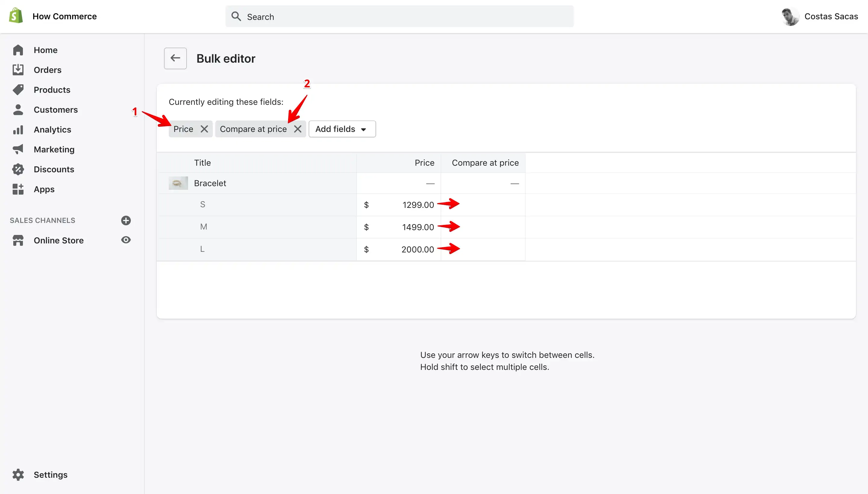Click the Analytics bar chart icon
868x494 pixels.
(18, 130)
